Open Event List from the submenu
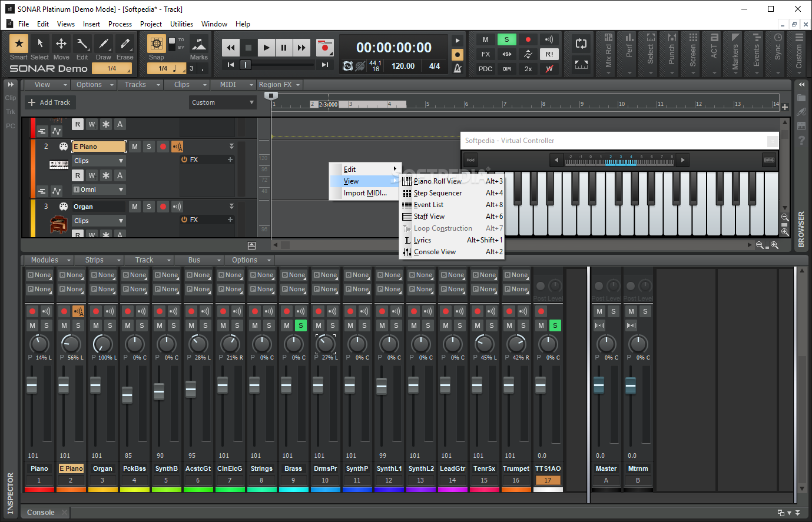Screen dimensions: 812x522 click(x=452, y=205)
